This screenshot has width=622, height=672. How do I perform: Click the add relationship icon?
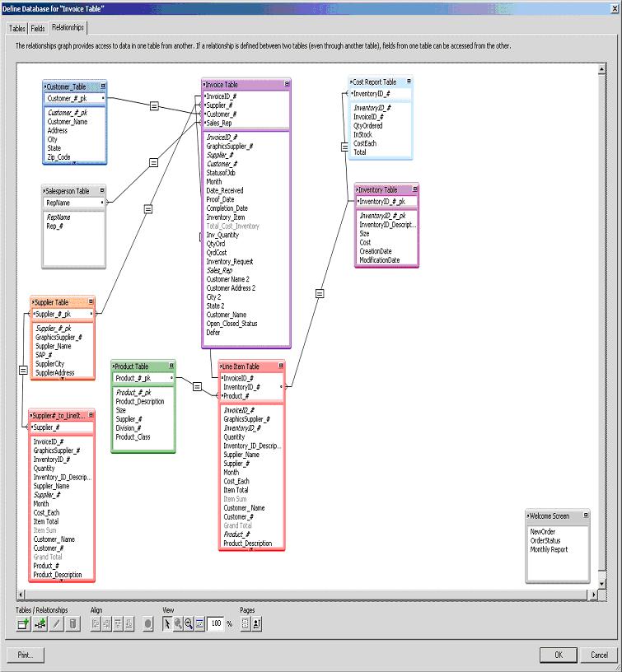coord(40,624)
